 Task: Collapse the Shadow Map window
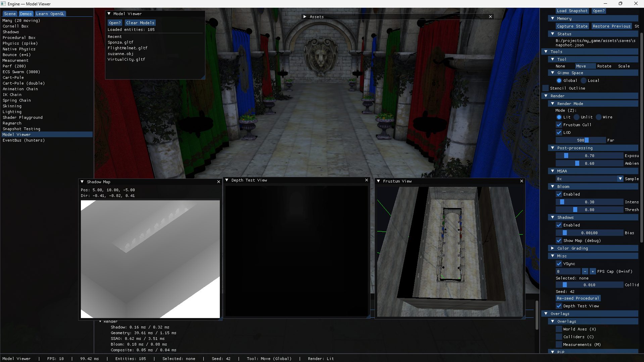point(82,182)
